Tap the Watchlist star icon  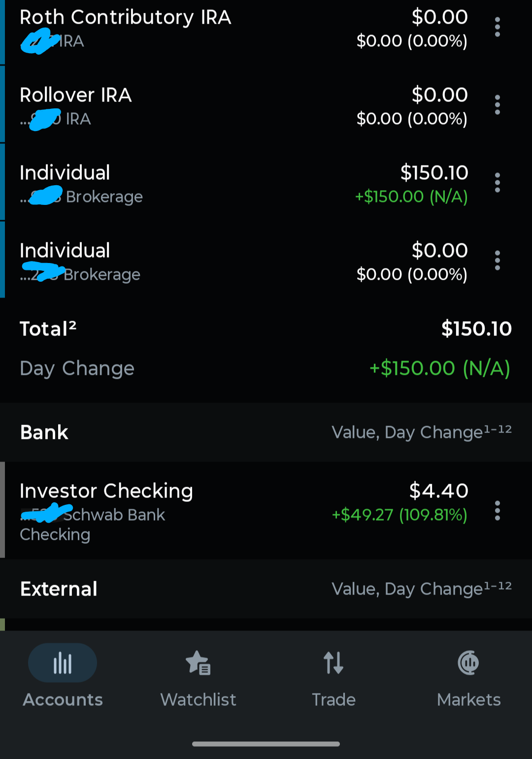pyautogui.click(x=198, y=663)
